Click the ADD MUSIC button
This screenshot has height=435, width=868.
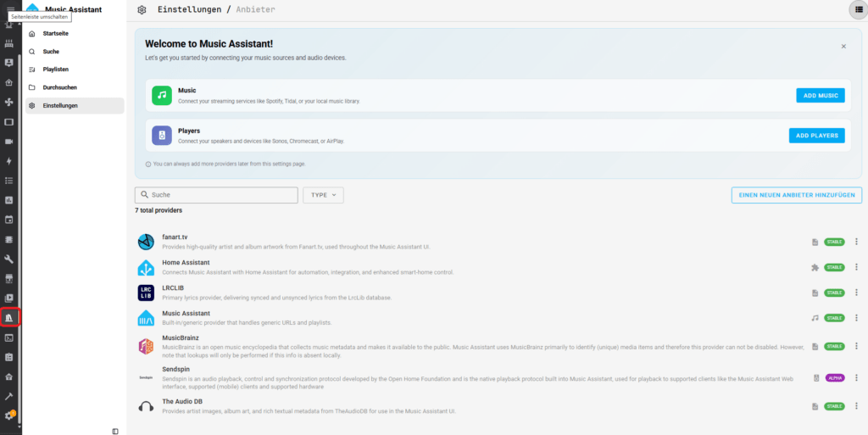click(x=821, y=96)
